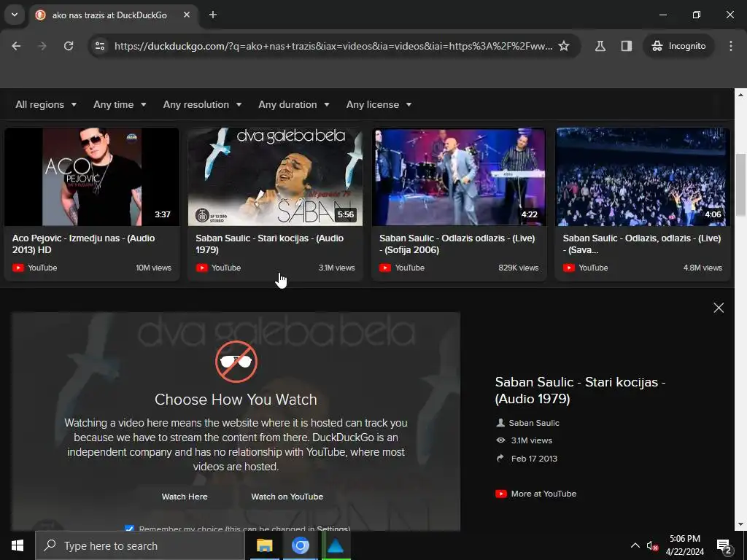Click title 'Aco Pejovic - Izmedju nas'
This screenshot has height=560, width=747.
[x=83, y=244]
